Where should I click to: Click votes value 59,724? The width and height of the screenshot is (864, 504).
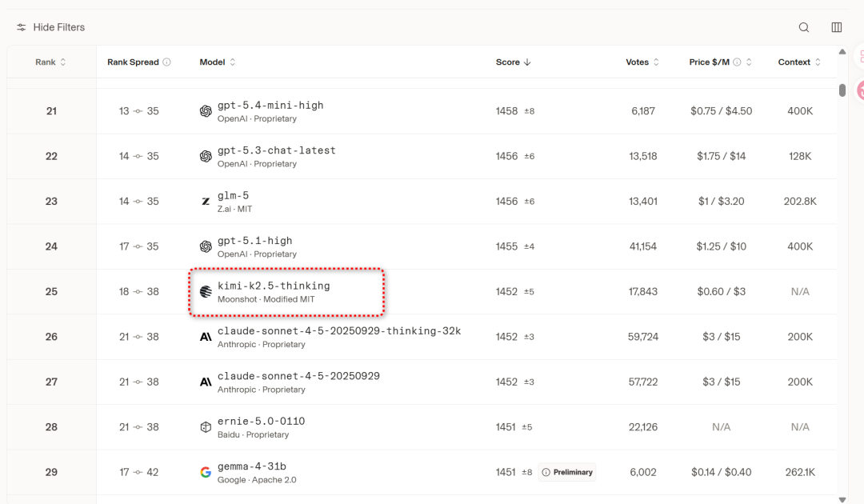pos(643,337)
